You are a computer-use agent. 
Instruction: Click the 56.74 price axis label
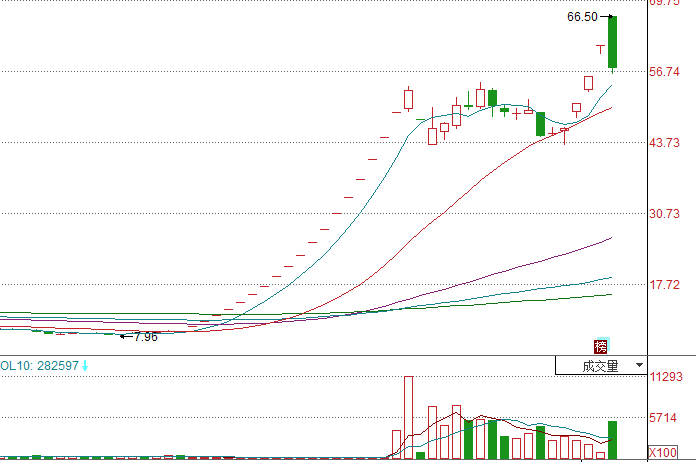pos(664,72)
